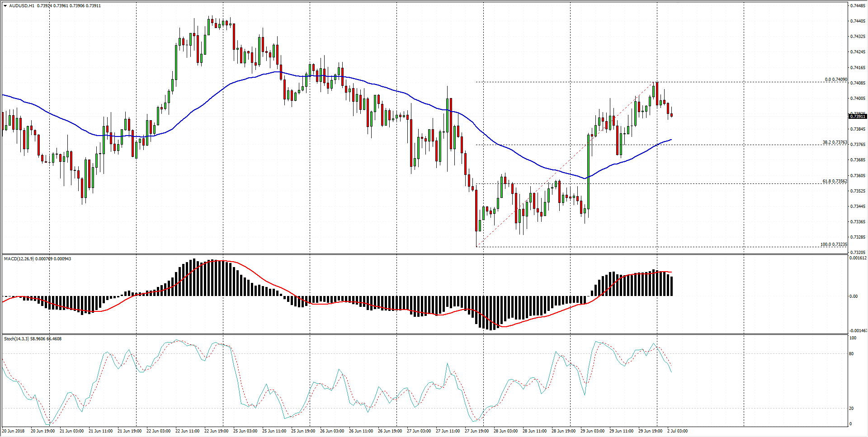Click the 27 Jun 19:00 time axis label

click(x=476, y=431)
